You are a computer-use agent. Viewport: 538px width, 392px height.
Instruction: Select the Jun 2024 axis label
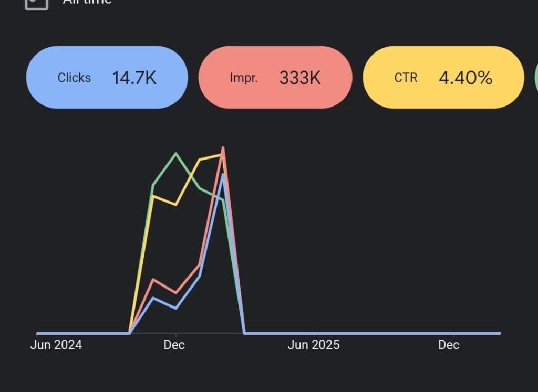click(55, 345)
